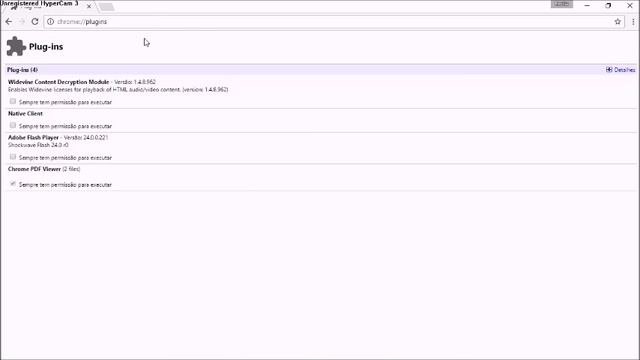Bookmark this page with the star icon
The width and height of the screenshot is (640, 360).
(x=618, y=22)
